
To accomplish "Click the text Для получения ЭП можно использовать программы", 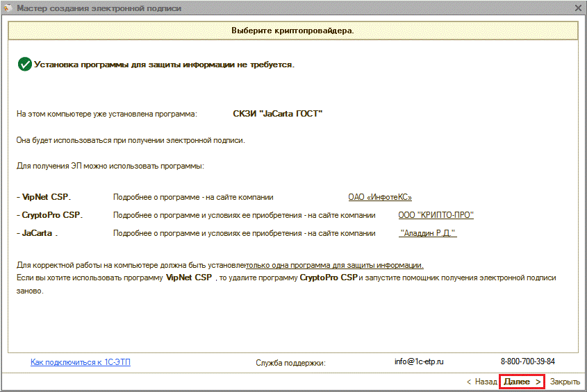I will pyautogui.click(x=110, y=166).
